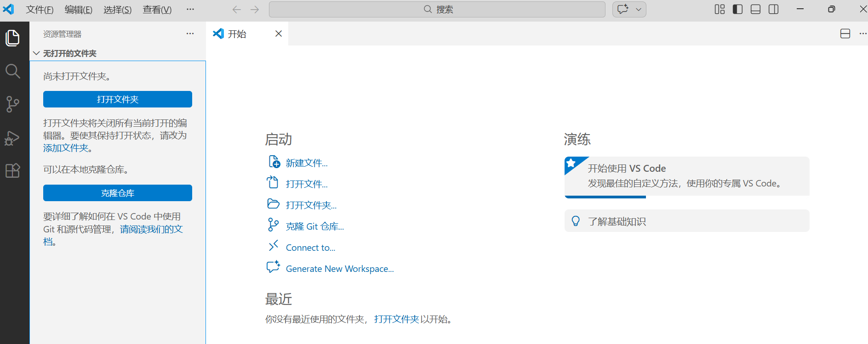Open the Copilot chat dropdown arrow
The height and width of the screenshot is (344, 868).
(639, 9)
